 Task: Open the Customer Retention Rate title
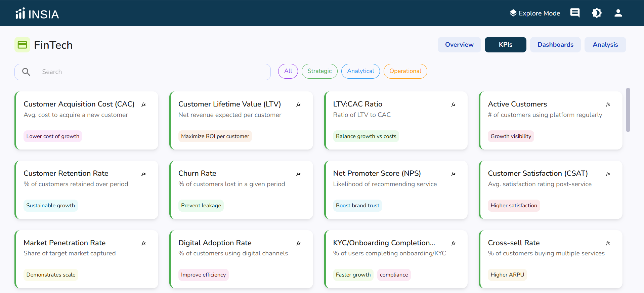[x=66, y=173]
